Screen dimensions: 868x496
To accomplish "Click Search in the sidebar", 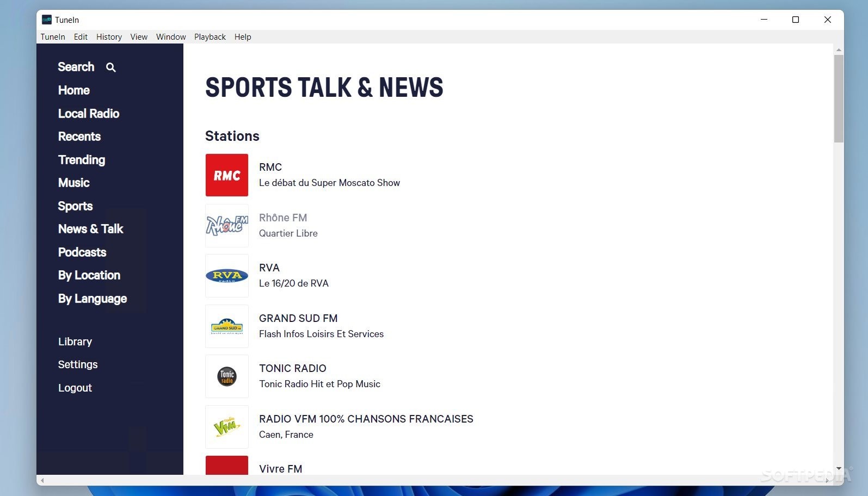I will pos(76,67).
